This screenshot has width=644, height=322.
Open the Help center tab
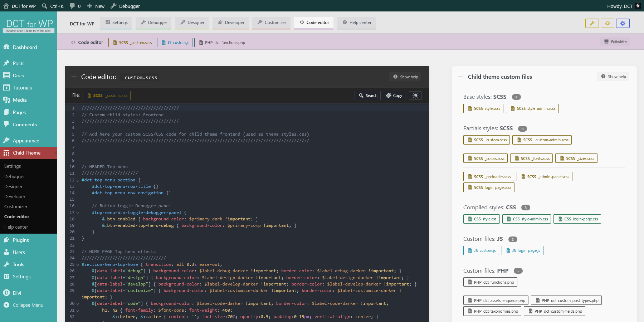tap(357, 23)
